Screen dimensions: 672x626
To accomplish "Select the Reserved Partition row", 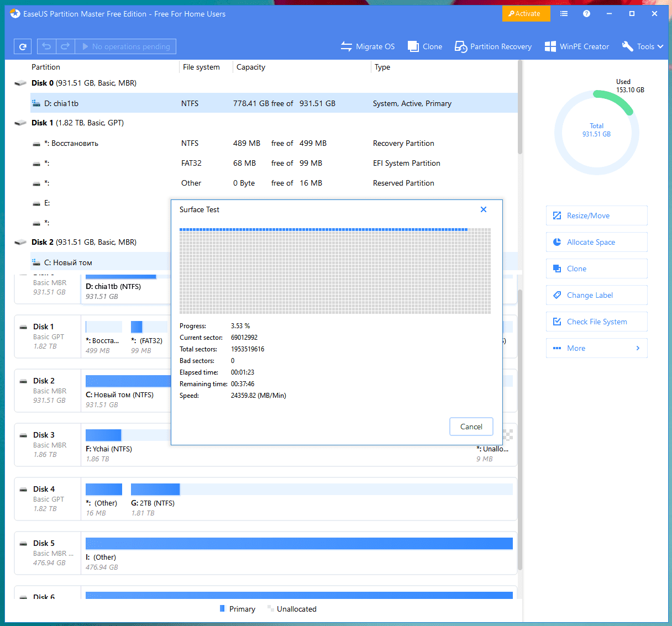I will (x=274, y=183).
